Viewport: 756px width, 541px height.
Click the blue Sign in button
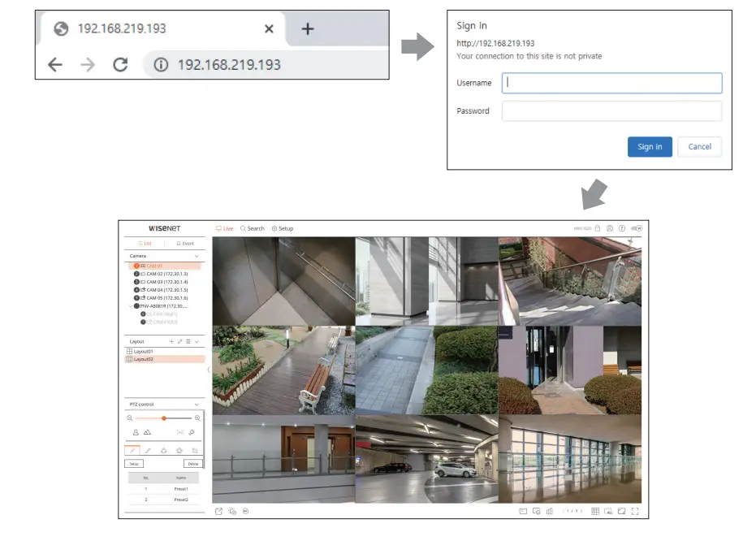pyautogui.click(x=650, y=146)
